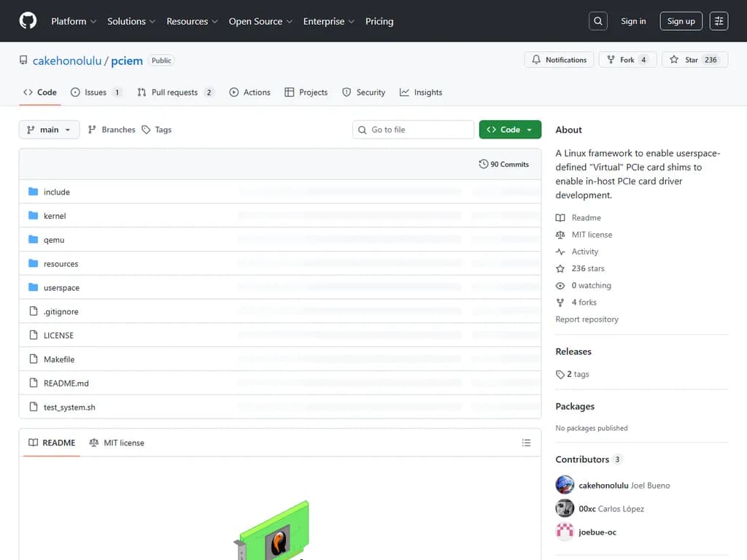747x560 pixels.
Task: Click the GitHub logo icon
Action: (28, 21)
